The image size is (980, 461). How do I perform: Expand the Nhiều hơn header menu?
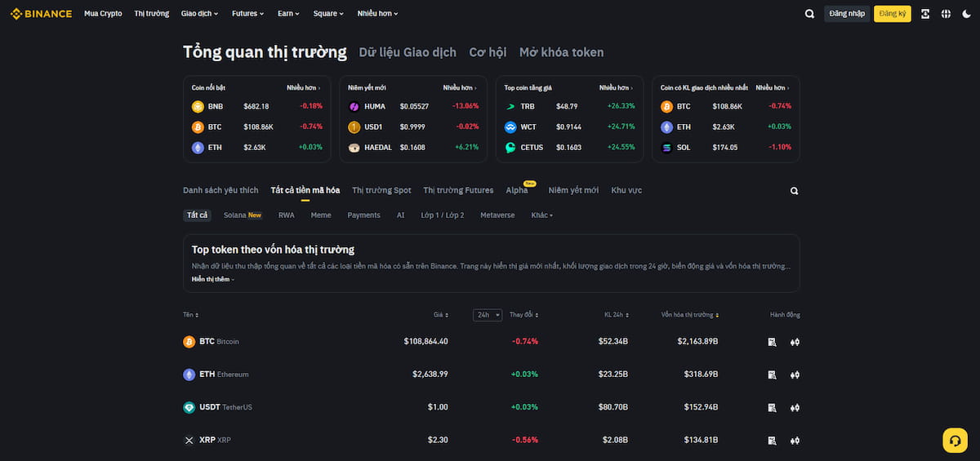tap(378, 14)
